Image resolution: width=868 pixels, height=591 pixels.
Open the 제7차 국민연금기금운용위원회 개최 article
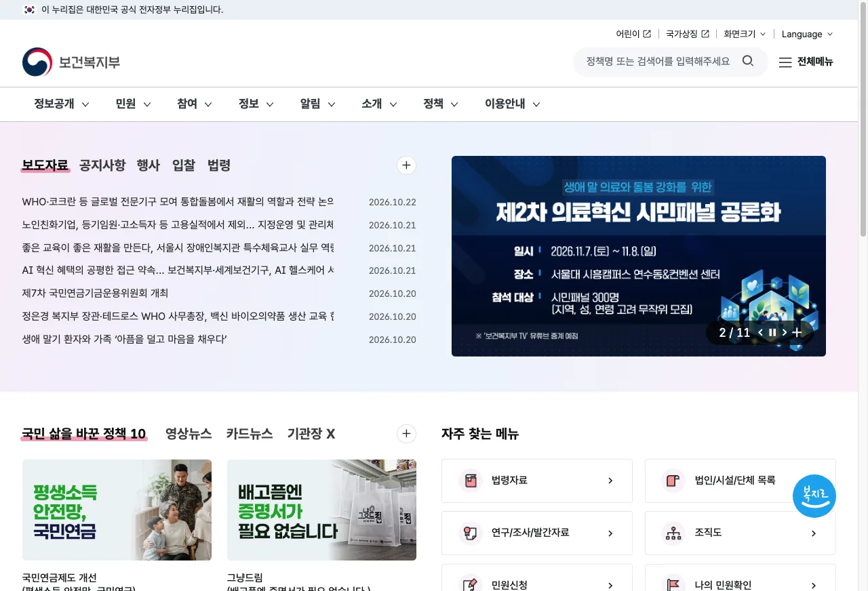pos(95,293)
